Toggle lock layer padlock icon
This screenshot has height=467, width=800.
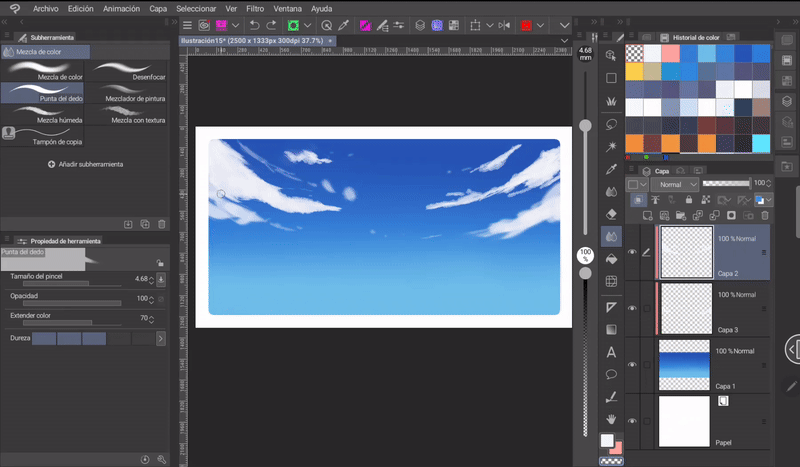pyautogui.click(x=689, y=200)
